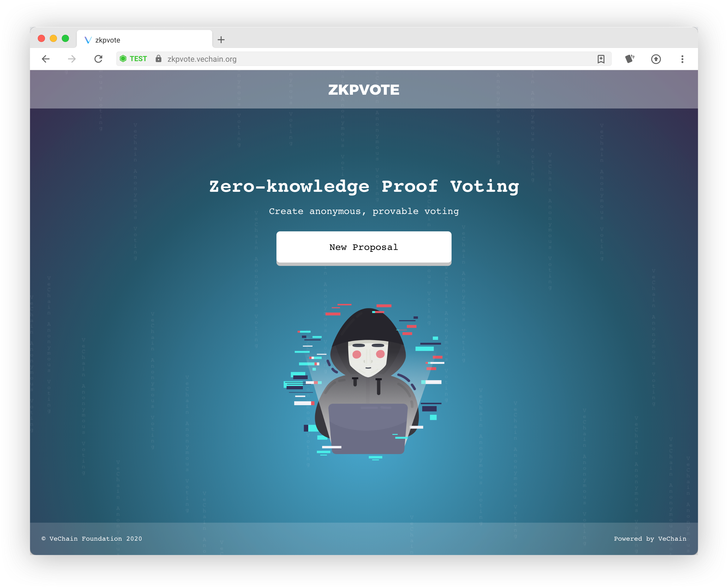Click the circular upload arrow icon
728x588 pixels.
coord(656,59)
